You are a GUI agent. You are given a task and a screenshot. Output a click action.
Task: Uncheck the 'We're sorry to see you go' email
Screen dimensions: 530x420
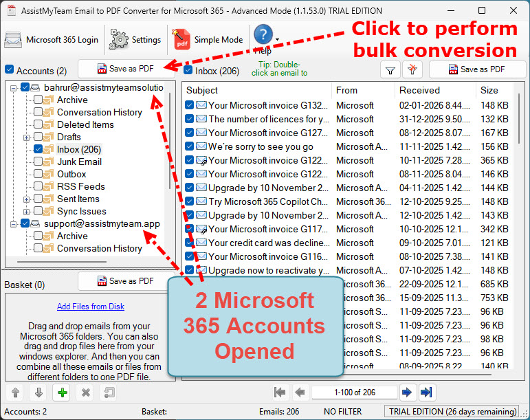pyautogui.click(x=190, y=146)
